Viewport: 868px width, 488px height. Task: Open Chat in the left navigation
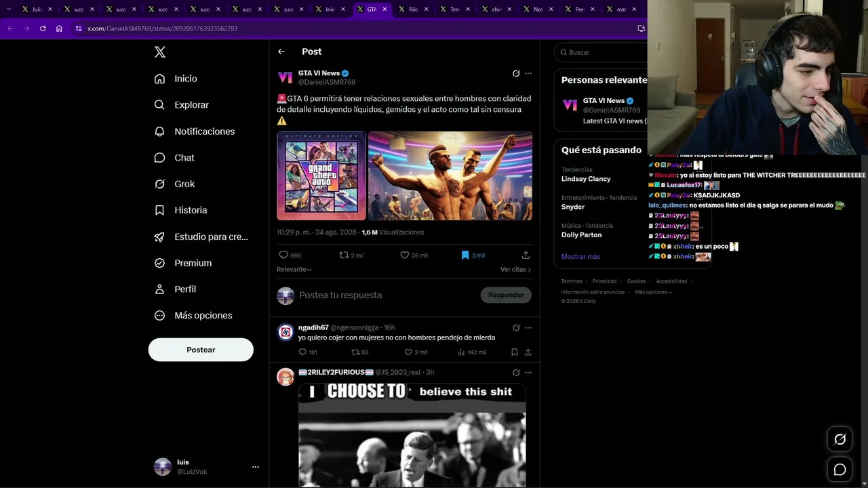[x=174, y=158]
